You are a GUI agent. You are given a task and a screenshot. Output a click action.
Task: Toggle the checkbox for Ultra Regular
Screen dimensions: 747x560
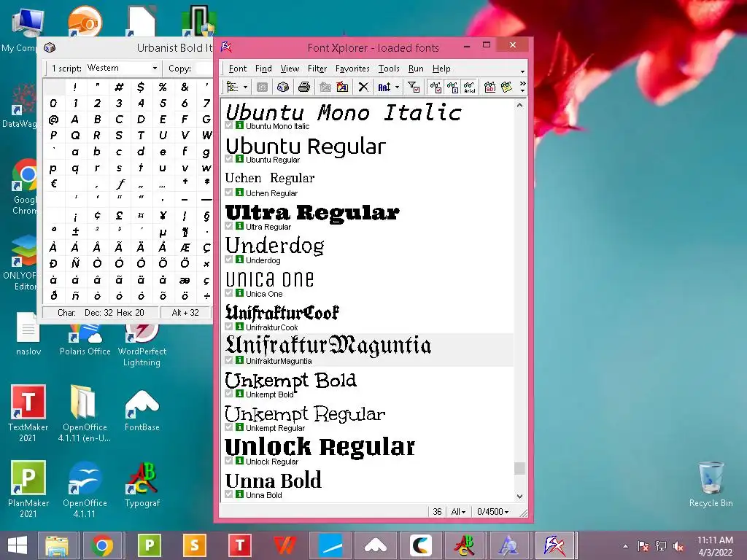pyautogui.click(x=228, y=226)
